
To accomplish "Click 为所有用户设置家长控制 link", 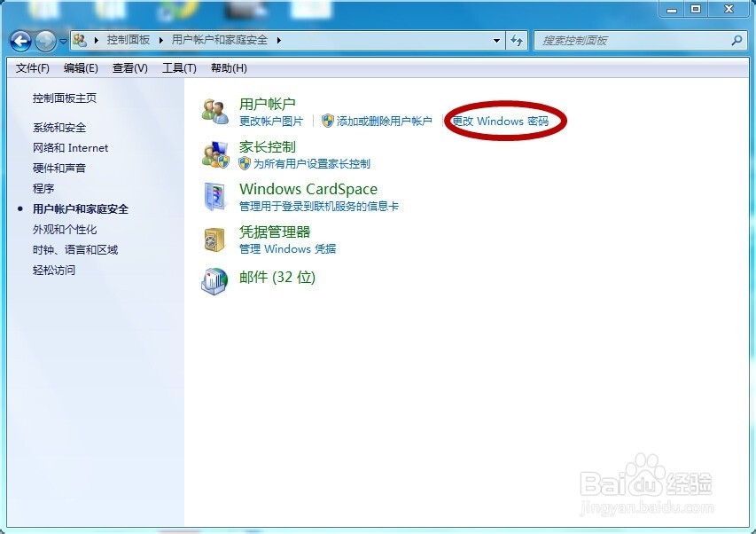I will (312, 163).
